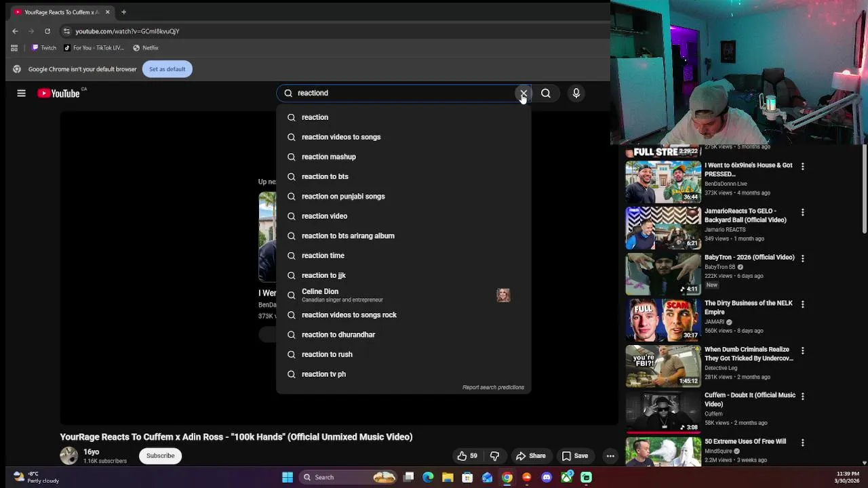
Task: Open options for 'NELK Empire' video
Action: 803,305
